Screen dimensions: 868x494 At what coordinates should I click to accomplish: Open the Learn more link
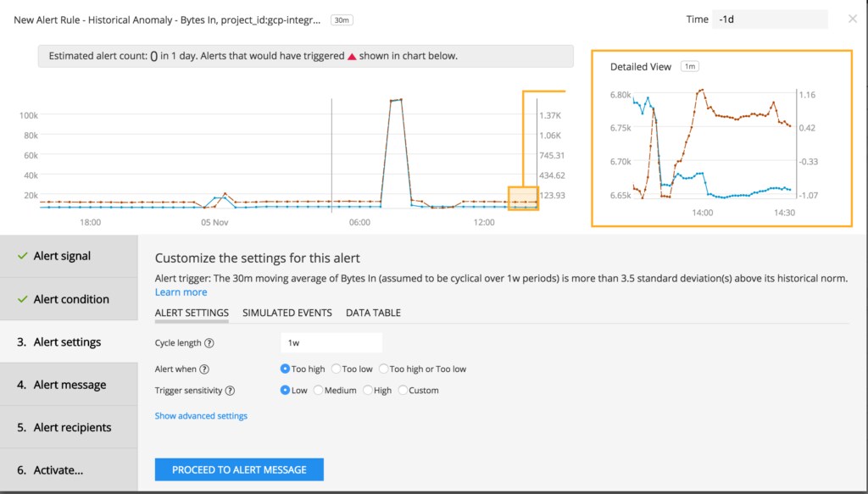click(x=181, y=292)
